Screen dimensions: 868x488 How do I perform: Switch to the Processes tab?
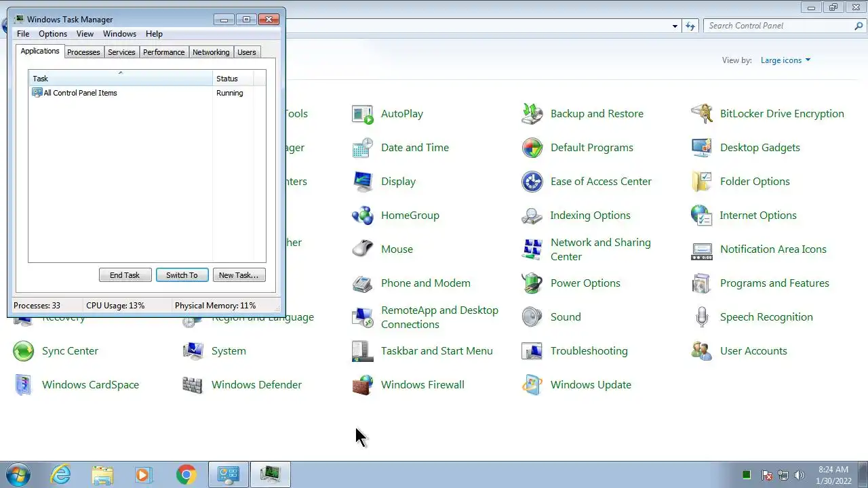(x=83, y=52)
